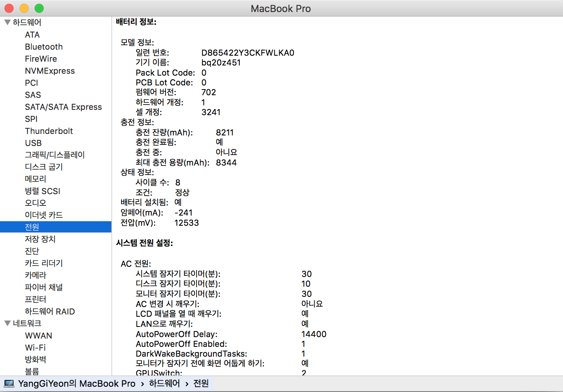This screenshot has width=563, height=392.
Task: Choose SATA/SATA Express in sidebar
Action: tap(63, 107)
